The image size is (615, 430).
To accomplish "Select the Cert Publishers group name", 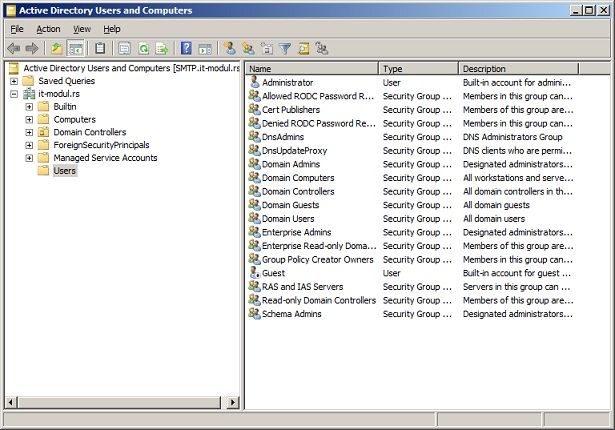I will pos(291,109).
